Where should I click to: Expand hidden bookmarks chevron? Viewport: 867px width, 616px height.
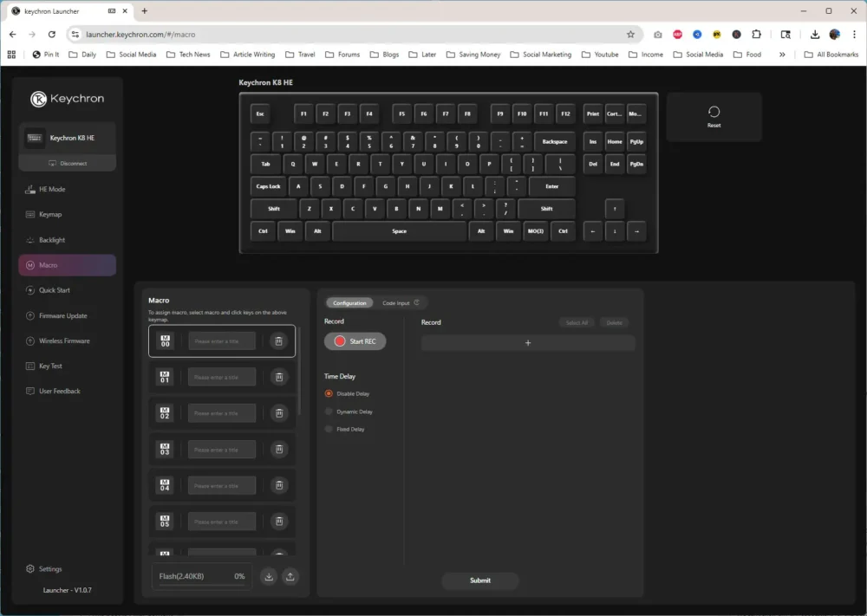[782, 55]
